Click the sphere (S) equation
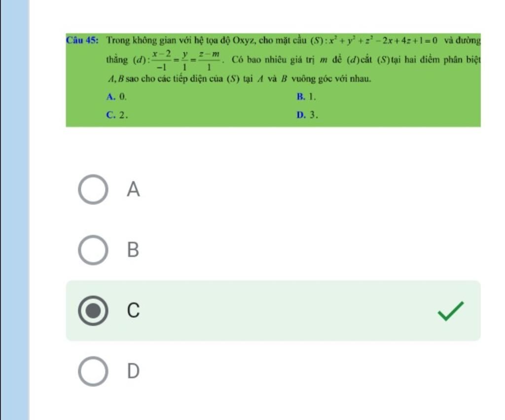Viewport: 505px width, 420px height. 374,40
